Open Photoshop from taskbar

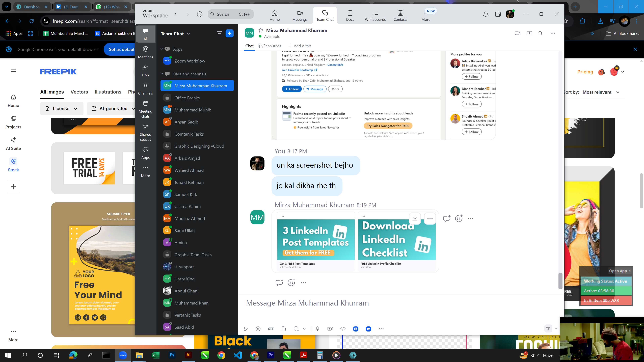point(172,355)
